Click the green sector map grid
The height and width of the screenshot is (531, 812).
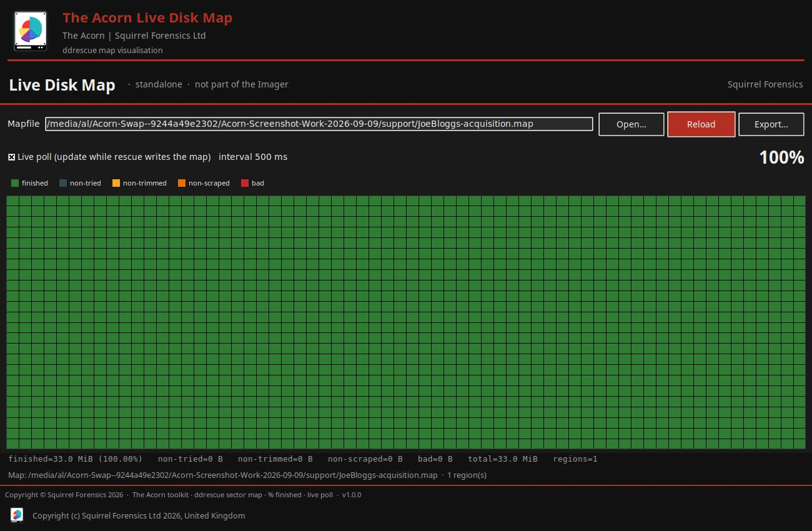pos(406,322)
